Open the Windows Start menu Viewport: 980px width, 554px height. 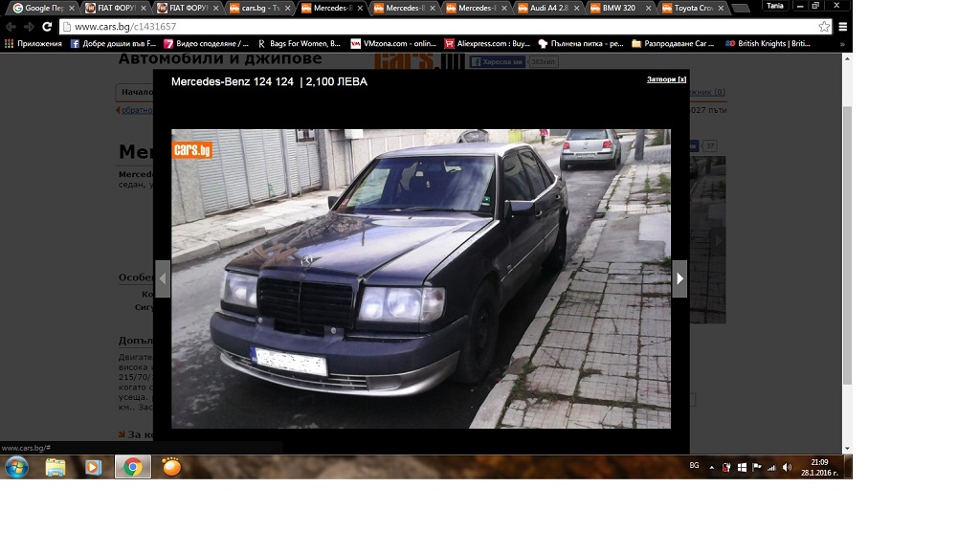click(17, 467)
